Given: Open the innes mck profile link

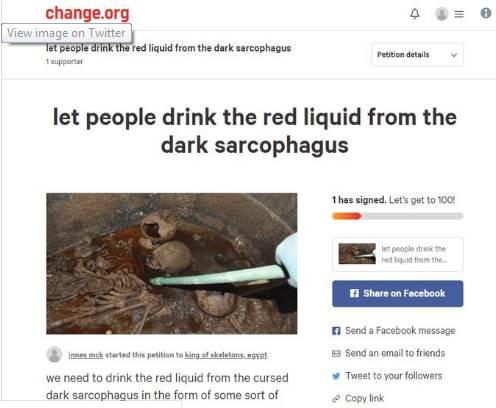Looking at the screenshot, I should 86,355.
